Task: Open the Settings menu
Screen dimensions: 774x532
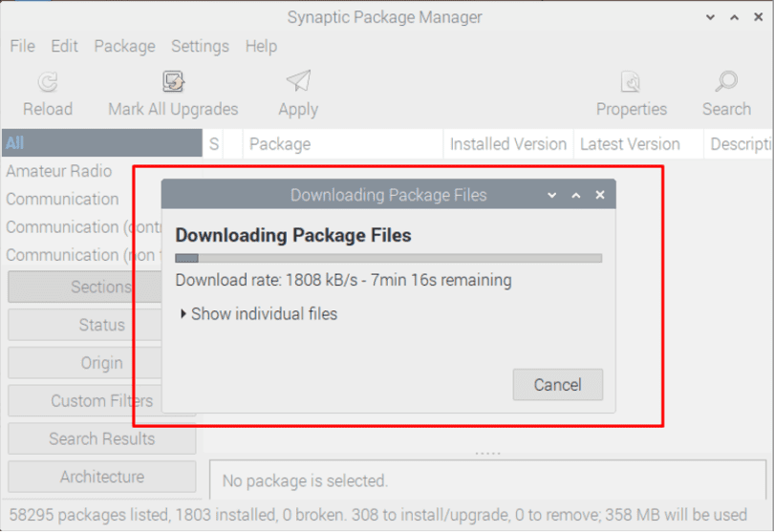Action: [x=200, y=47]
